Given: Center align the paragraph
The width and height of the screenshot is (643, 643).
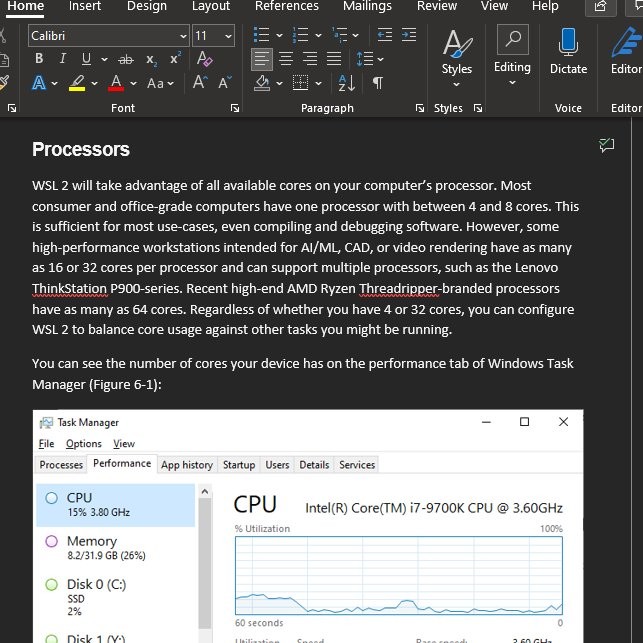Looking at the screenshot, I should [x=285, y=59].
